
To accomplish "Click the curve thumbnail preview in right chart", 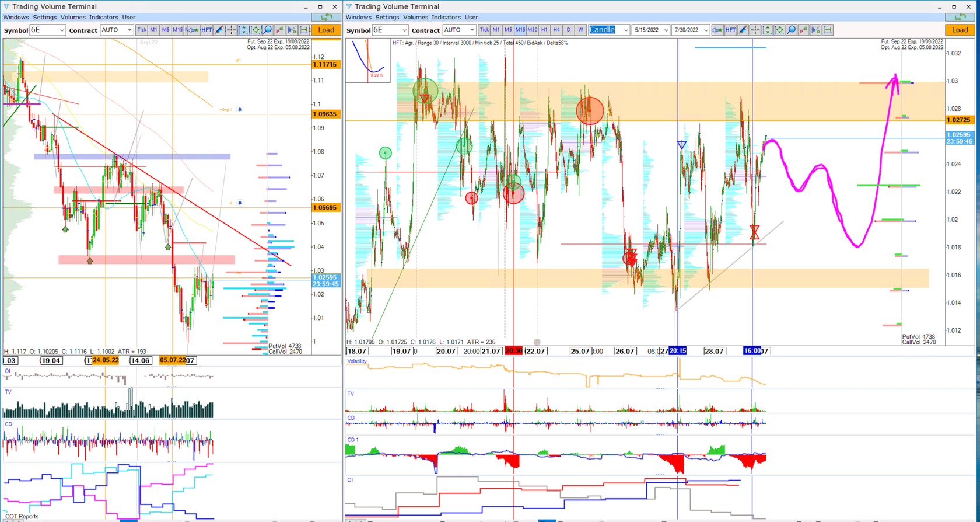I will pyautogui.click(x=368, y=61).
